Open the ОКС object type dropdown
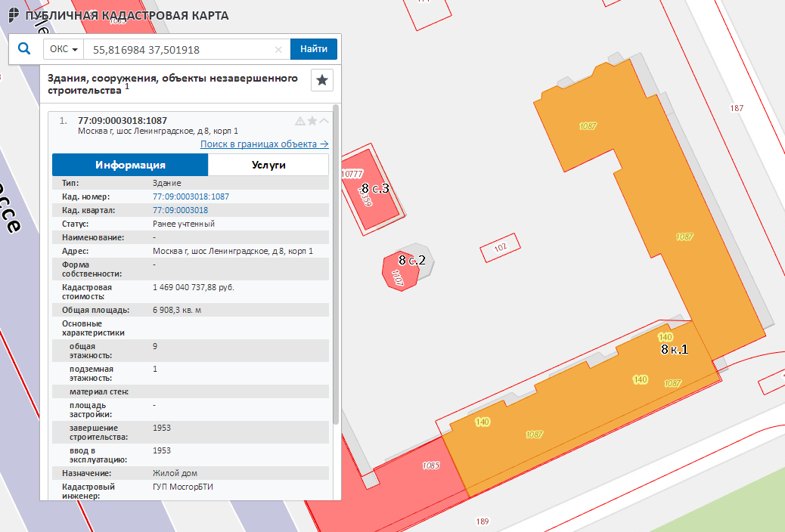This screenshot has height=532, width=785. point(64,49)
